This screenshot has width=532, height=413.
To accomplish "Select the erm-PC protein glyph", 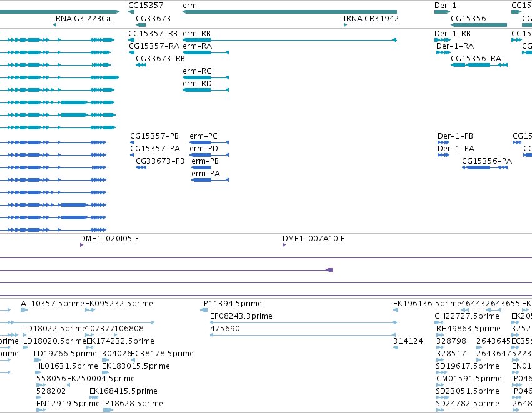I will 209,142.
